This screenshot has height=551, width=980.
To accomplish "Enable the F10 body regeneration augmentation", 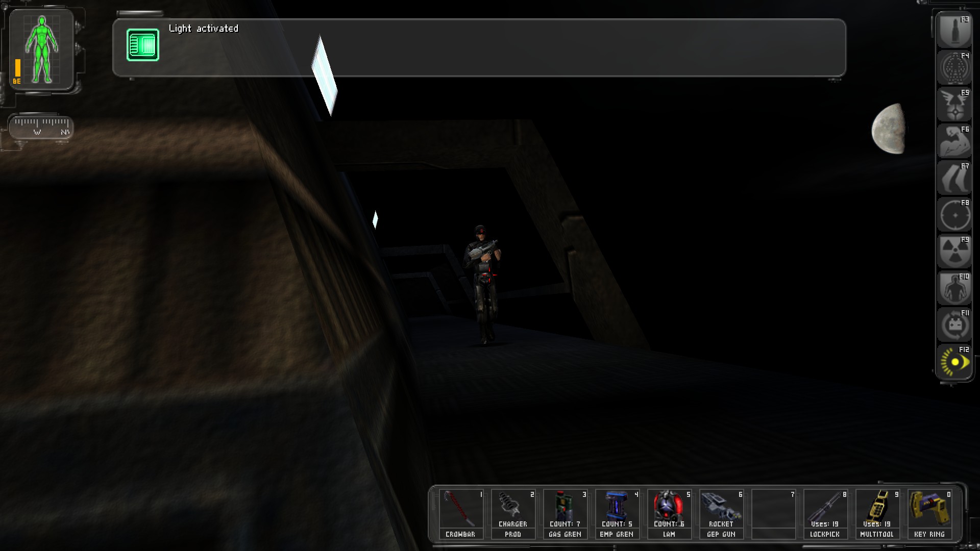I will [x=954, y=288].
